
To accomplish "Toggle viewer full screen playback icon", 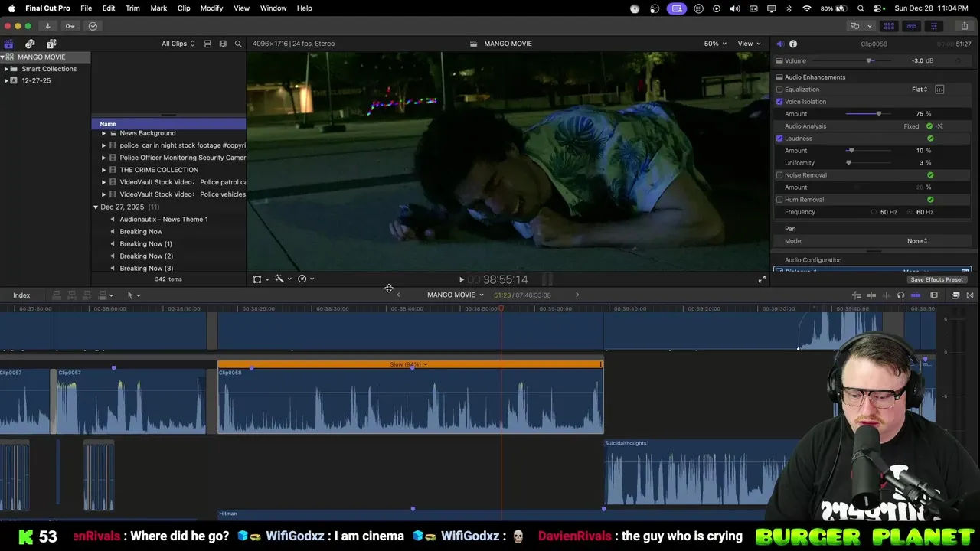I will coord(761,279).
